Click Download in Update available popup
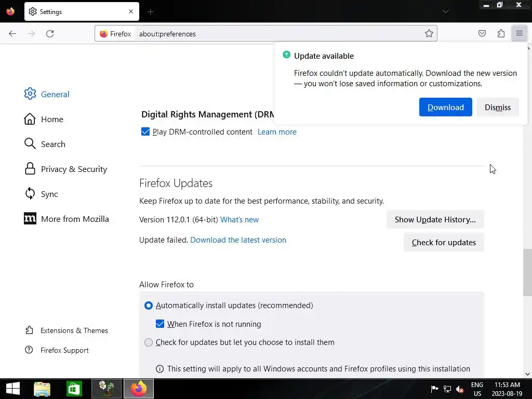Image resolution: width=532 pixels, height=399 pixels. (x=445, y=107)
